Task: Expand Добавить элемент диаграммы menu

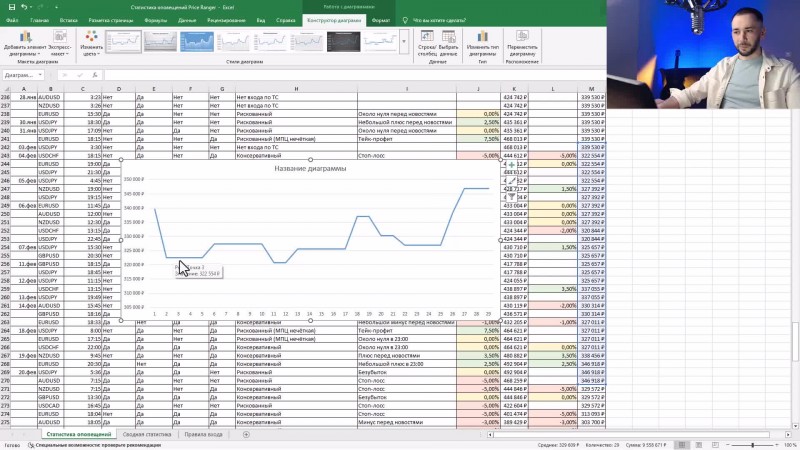Action: click(x=25, y=43)
